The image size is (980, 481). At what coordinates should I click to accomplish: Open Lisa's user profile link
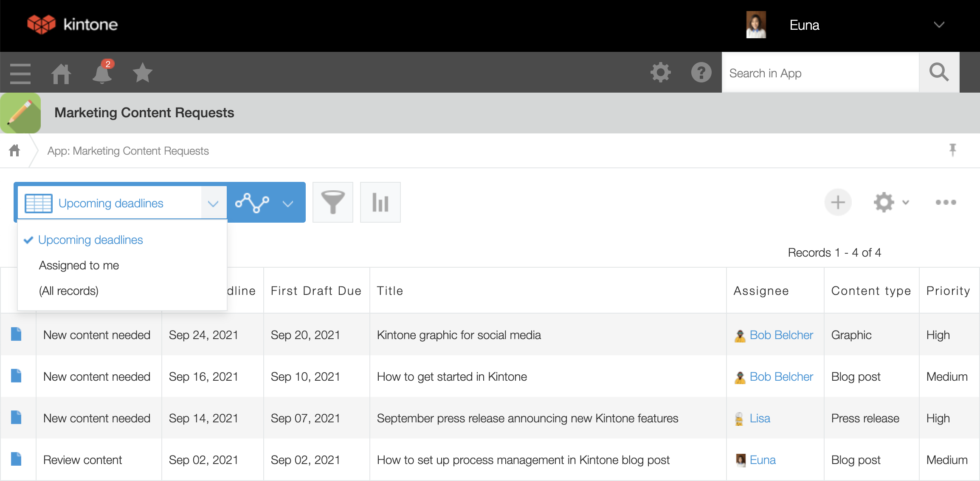pos(760,419)
